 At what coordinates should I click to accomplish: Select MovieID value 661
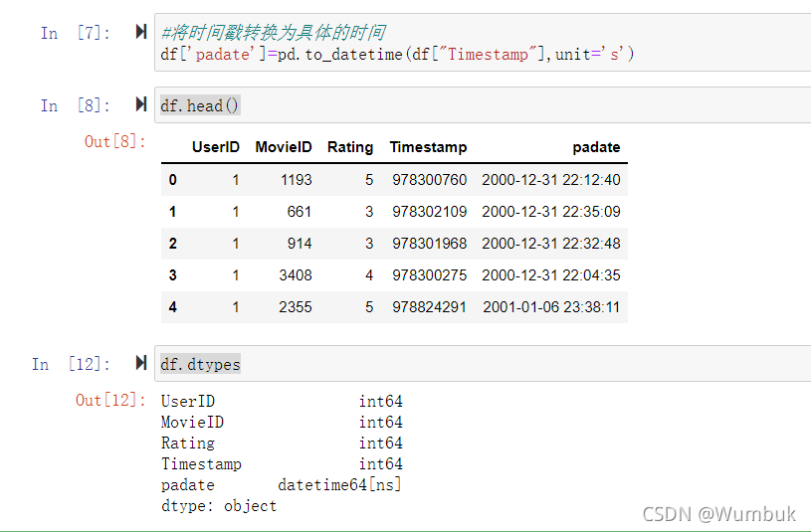(x=300, y=212)
